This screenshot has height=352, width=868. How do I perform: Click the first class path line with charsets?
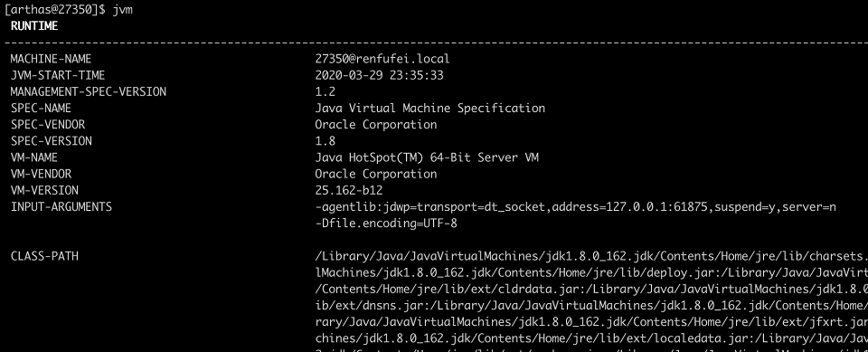(591, 257)
